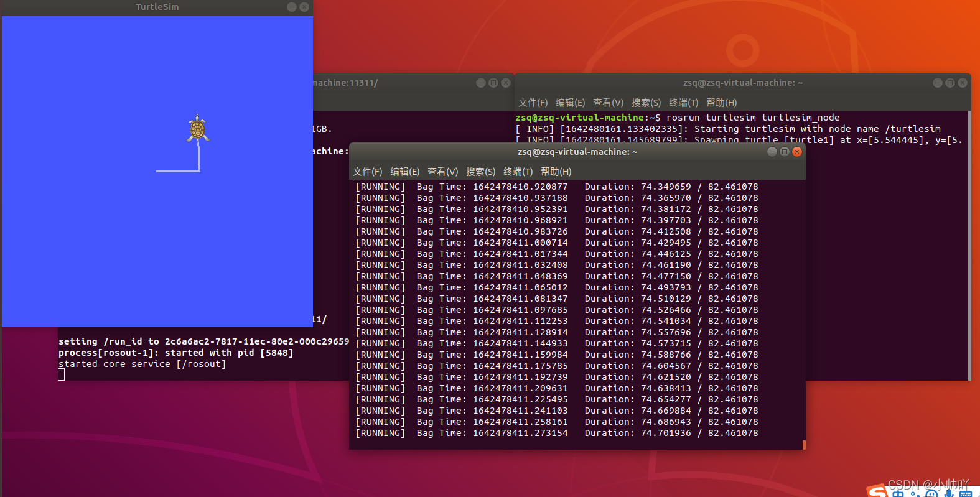Open 文件(F) menu in rosrun terminal window

pyautogui.click(x=533, y=103)
